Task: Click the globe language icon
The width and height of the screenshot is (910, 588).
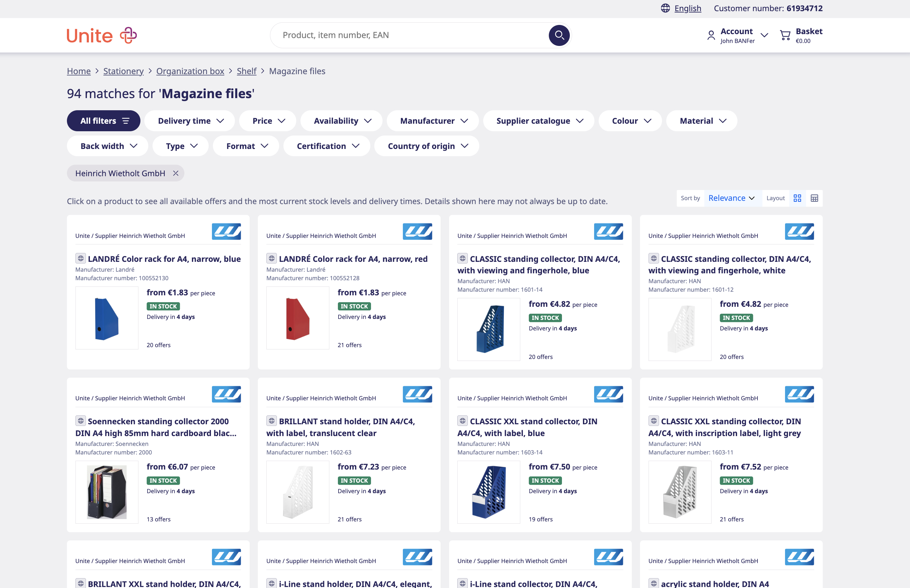Action: click(x=665, y=8)
